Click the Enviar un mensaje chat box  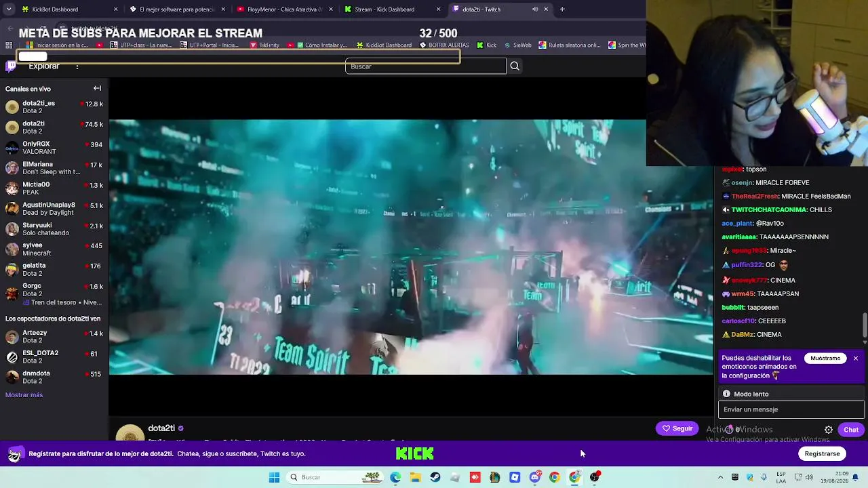tap(791, 409)
